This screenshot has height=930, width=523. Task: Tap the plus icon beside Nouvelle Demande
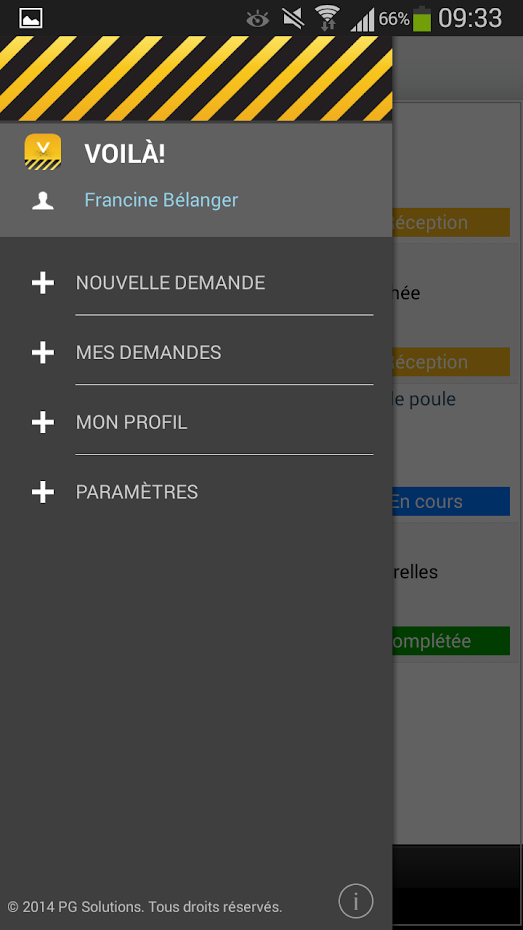pyautogui.click(x=43, y=283)
